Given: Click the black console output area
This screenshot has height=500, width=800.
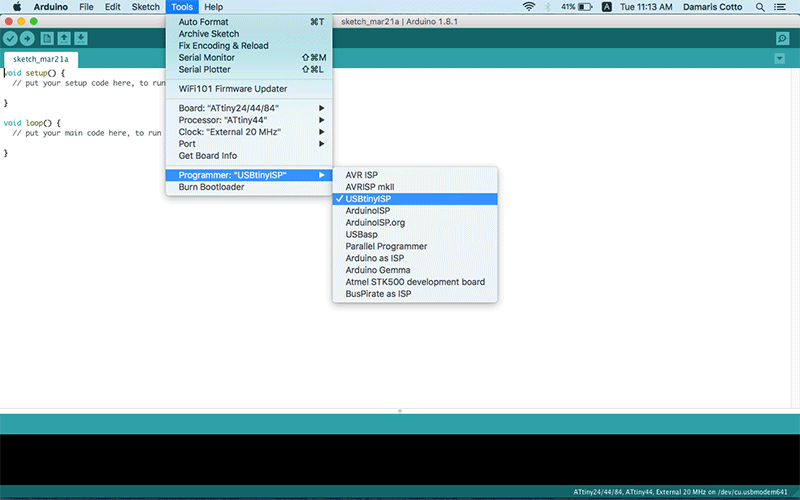Looking at the screenshot, I should click(400, 459).
